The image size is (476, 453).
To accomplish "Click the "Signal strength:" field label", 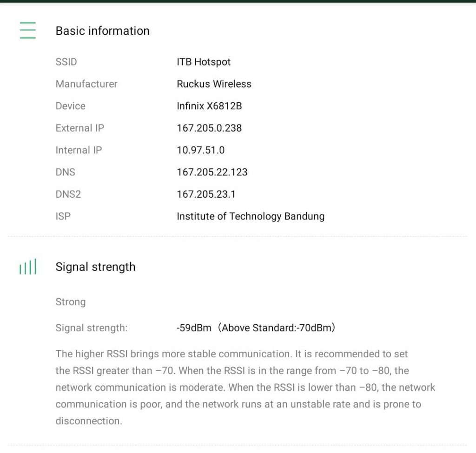I will pyautogui.click(x=92, y=328).
